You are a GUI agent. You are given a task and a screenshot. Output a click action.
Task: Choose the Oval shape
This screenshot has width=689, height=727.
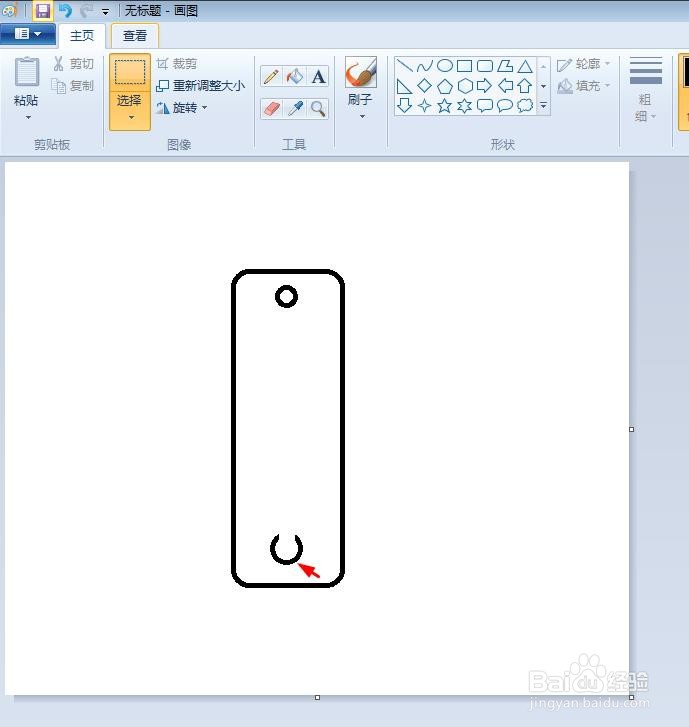(x=445, y=66)
